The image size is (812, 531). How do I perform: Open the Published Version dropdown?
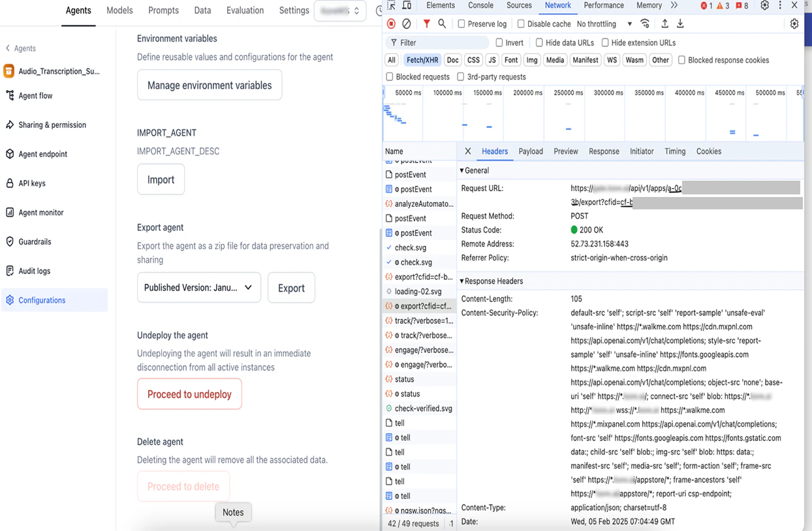[x=198, y=287]
